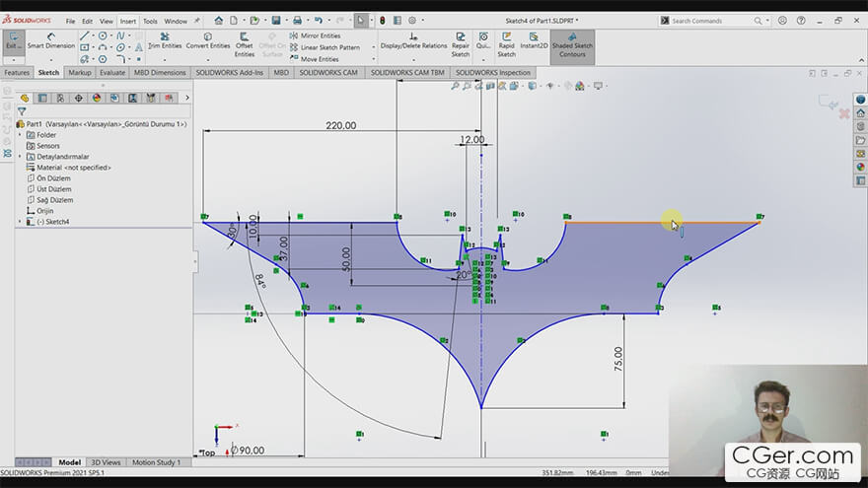Collapse the CommandManager ribbon
Screen dimensions: 868x488
(x=861, y=60)
